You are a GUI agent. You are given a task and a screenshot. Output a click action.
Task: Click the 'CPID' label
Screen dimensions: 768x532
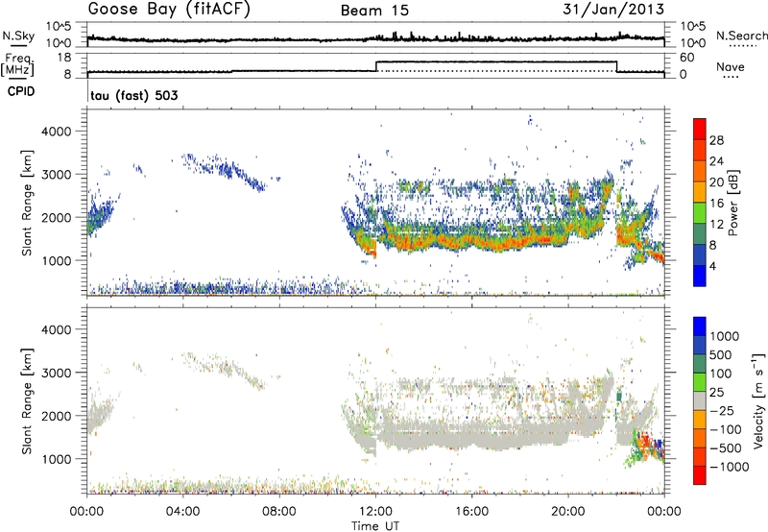21,91
